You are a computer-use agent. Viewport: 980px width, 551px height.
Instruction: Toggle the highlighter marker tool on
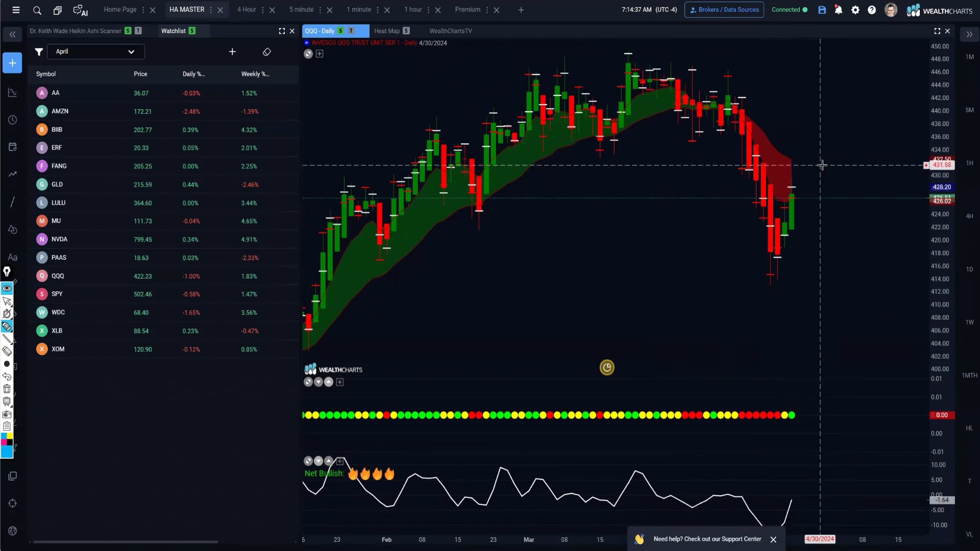point(7,327)
